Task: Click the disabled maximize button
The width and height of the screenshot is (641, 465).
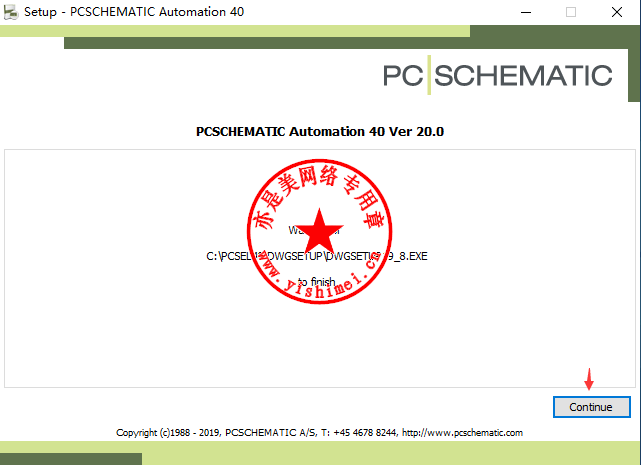Action: point(571,12)
